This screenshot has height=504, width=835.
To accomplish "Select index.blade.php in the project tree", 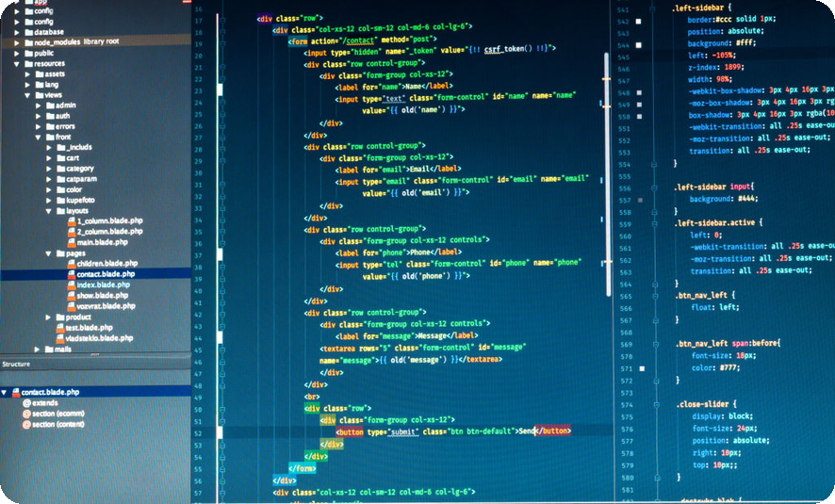I will 104,285.
